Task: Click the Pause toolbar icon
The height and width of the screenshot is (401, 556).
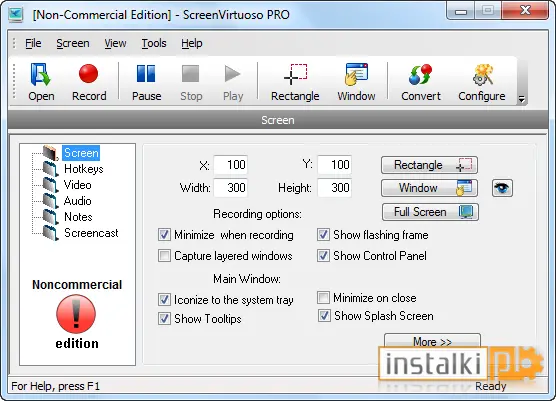Action: point(146,82)
